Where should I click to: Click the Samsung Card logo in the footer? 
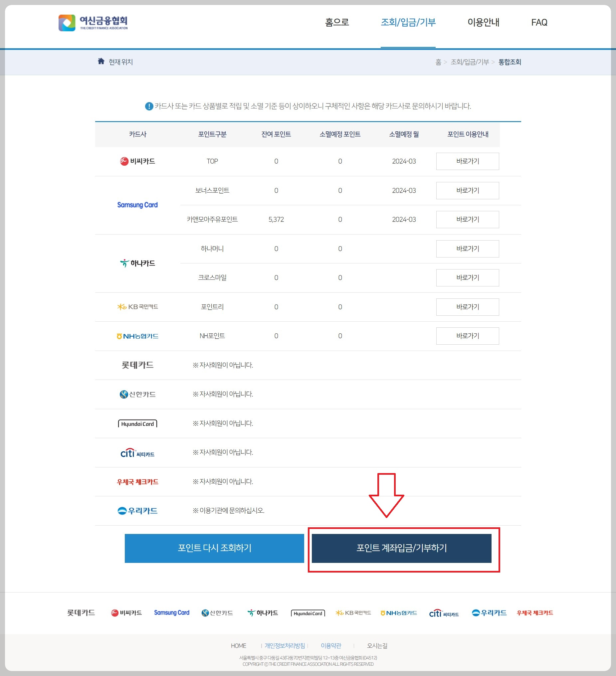pyautogui.click(x=171, y=613)
